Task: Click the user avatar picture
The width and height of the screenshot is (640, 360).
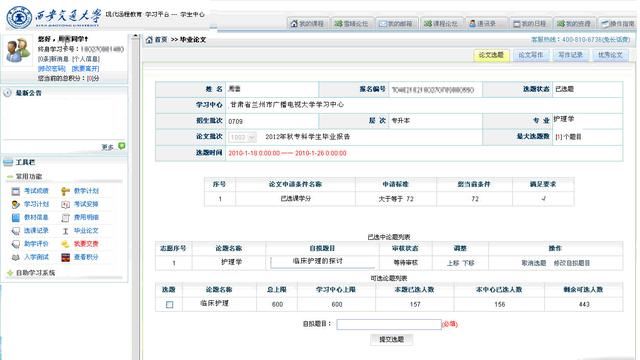Action: click(x=18, y=50)
